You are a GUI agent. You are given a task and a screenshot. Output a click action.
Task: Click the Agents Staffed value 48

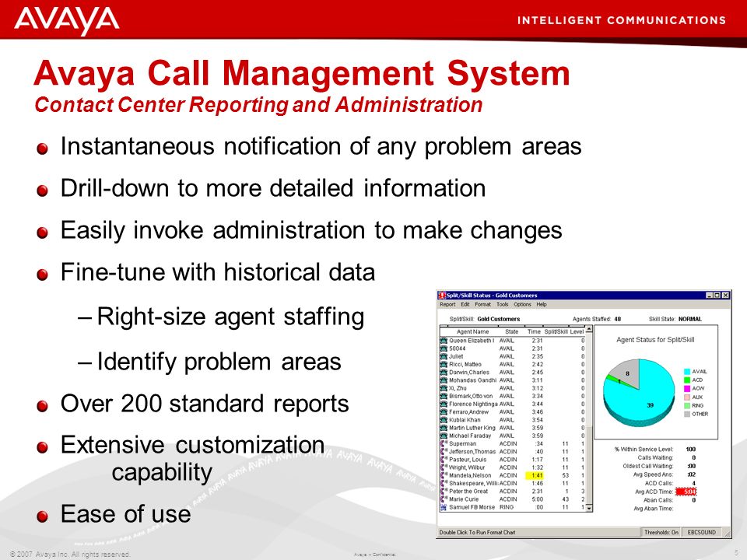[x=617, y=319]
